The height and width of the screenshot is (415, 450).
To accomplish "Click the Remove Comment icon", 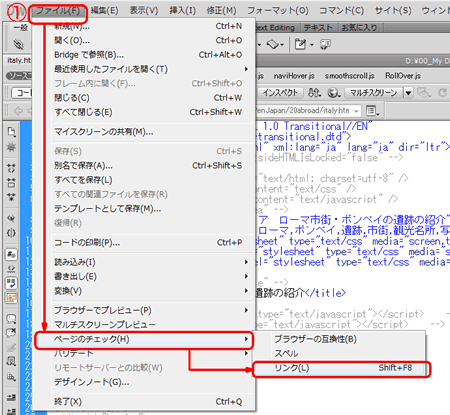I will coord(11,333).
